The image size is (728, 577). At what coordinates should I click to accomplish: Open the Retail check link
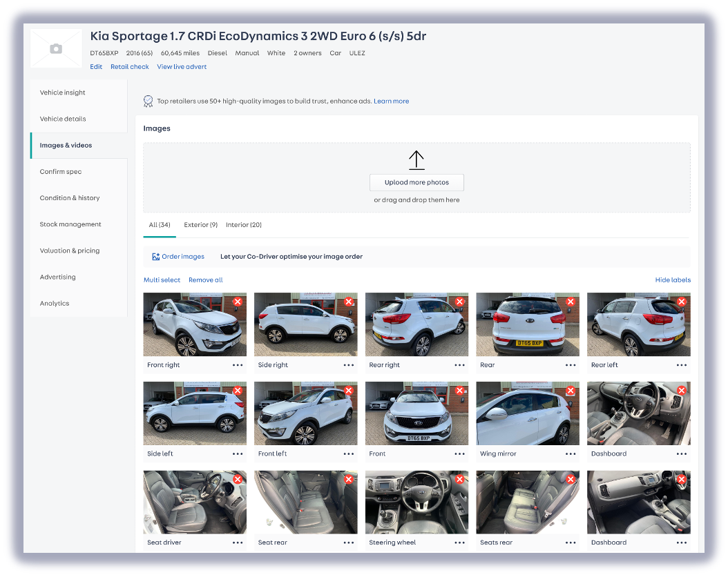(130, 67)
